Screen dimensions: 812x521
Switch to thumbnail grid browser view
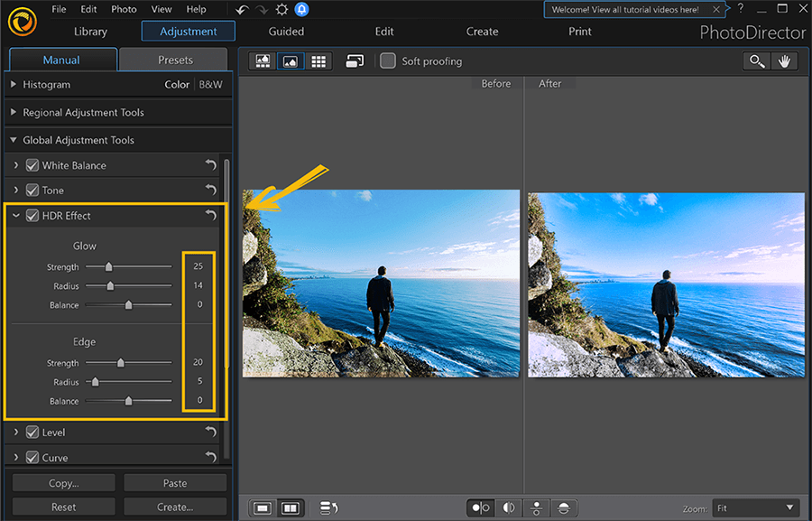click(318, 61)
